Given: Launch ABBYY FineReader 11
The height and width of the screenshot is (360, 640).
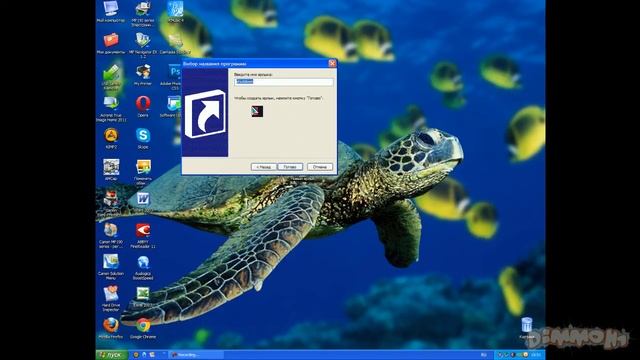Looking at the screenshot, I should click(x=143, y=236).
